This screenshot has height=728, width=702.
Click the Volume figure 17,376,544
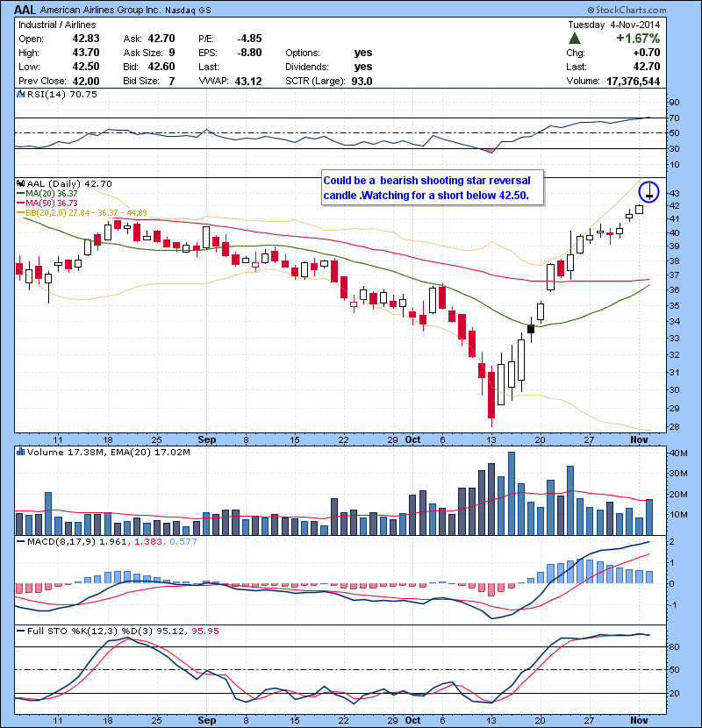click(x=634, y=81)
